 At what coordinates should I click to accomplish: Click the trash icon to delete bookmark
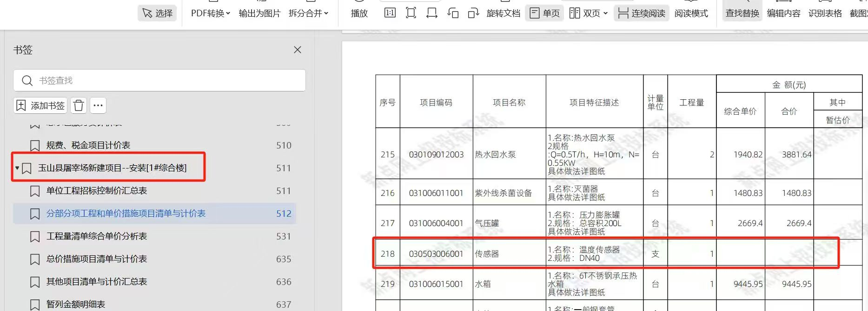coord(79,105)
